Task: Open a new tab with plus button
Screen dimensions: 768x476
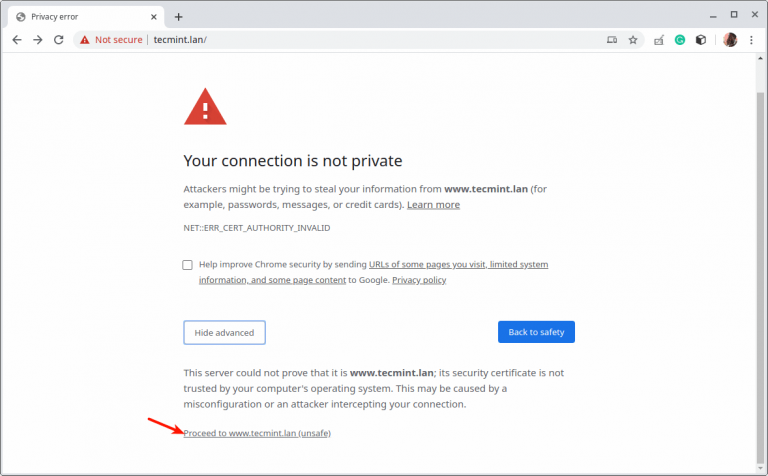Action: click(179, 16)
